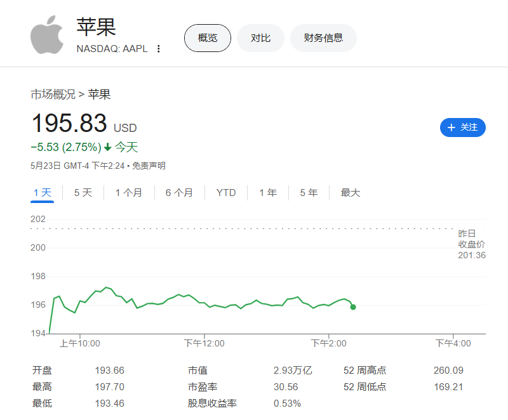Show the 5 天 chart range
The image size is (508, 420).
coord(83,193)
